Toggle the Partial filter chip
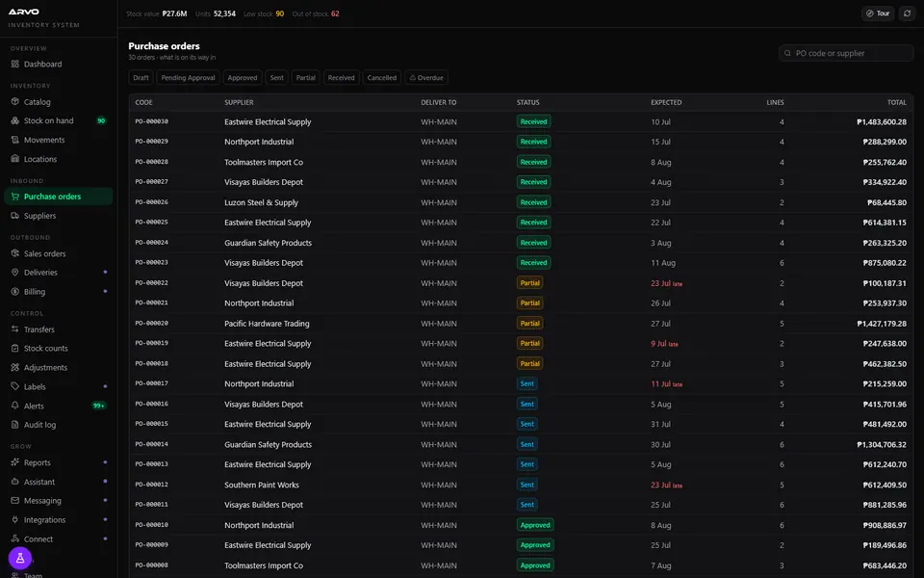Screen dimensions: 924x578 [306, 77]
